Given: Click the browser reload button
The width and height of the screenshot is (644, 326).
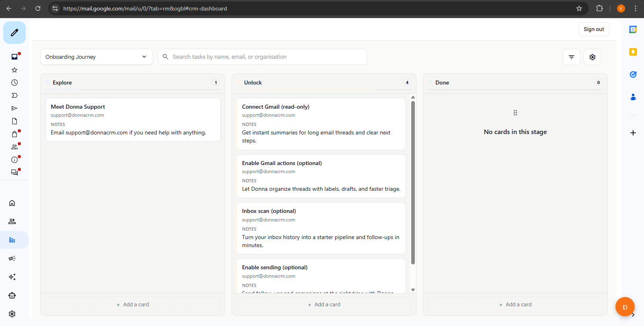Looking at the screenshot, I should [x=38, y=8].
